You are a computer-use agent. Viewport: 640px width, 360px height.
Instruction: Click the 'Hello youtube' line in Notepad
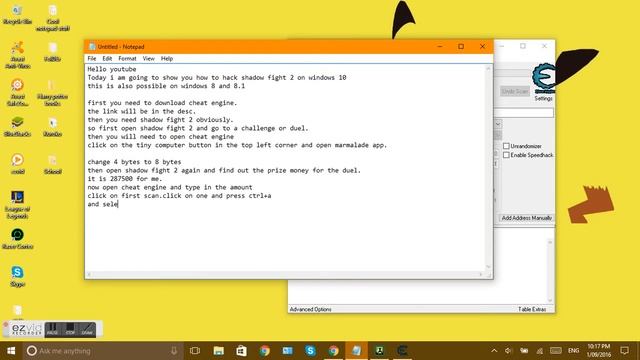tap(111, 69)
